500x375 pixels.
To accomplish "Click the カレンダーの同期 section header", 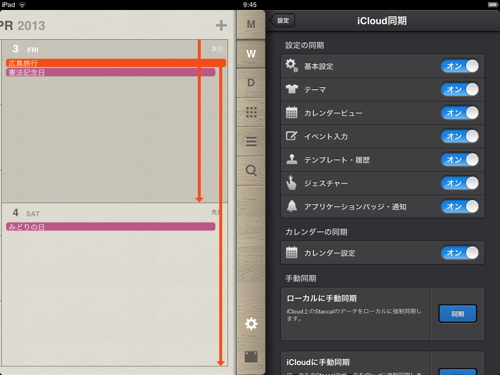I will 316,232.
